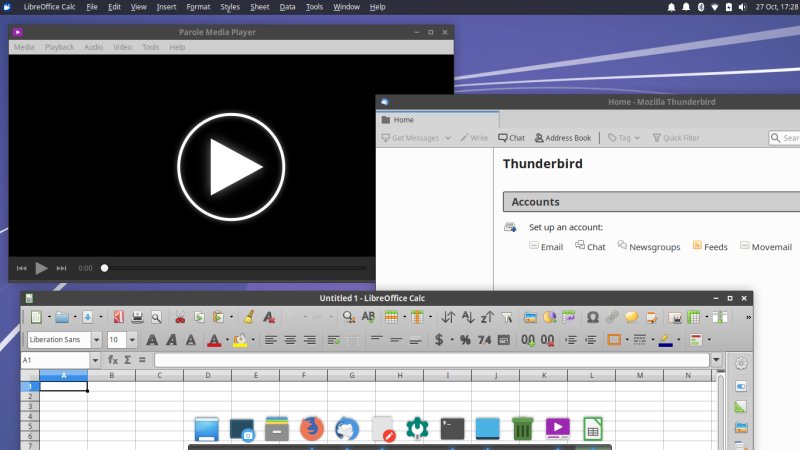Click the Print icon in Calc toolbar
Screen dimensions: 800x450
137,317
